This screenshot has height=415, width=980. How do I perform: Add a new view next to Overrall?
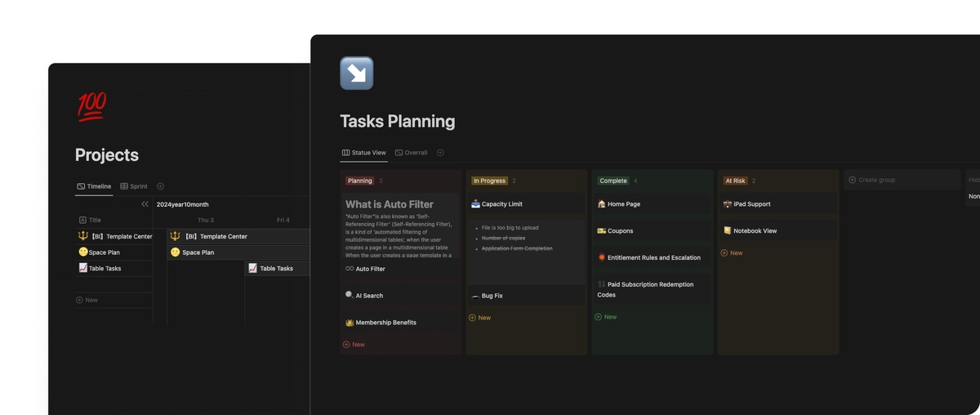click(x=440, y=153)
